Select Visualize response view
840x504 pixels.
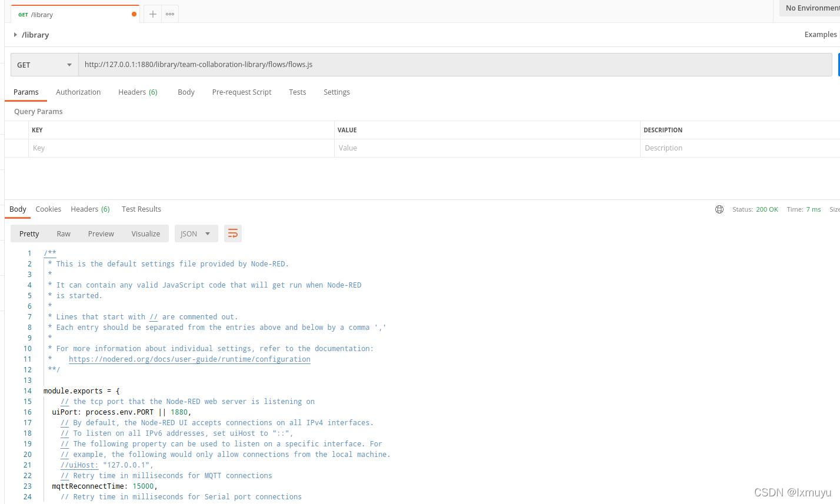click(146, 233)
